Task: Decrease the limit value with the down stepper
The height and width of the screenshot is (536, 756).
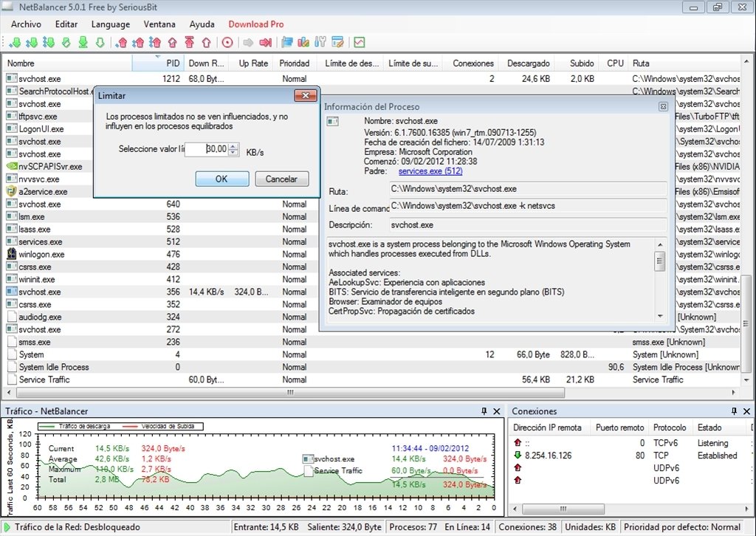Action: 233,152
